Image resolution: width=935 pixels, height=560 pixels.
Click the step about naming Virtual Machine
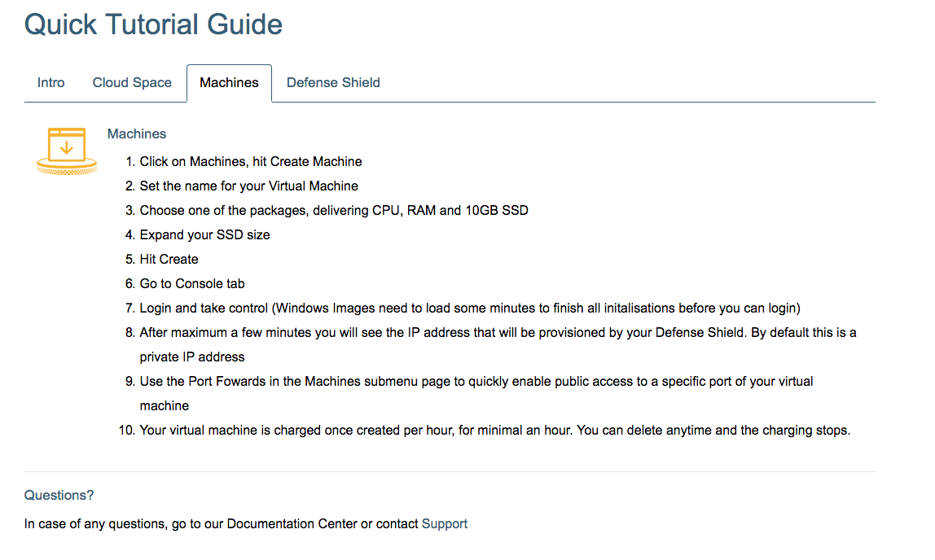pos(248,186)
